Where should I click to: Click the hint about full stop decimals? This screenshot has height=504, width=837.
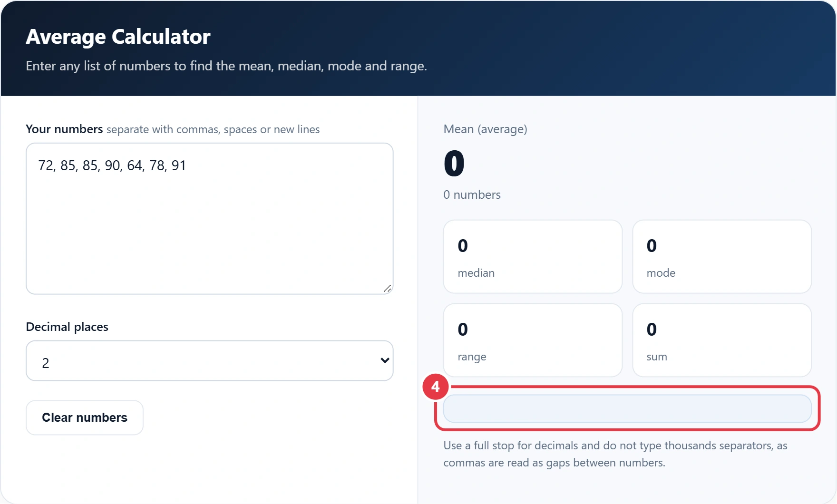click(x=615, y=454)
